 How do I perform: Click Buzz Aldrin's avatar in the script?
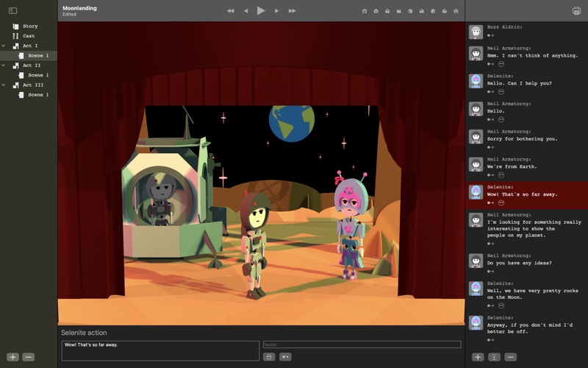(x=476, y=32)
